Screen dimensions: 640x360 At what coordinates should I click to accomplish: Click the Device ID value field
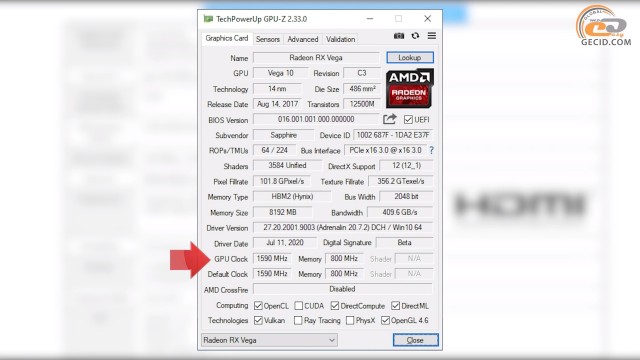(393, 135)
